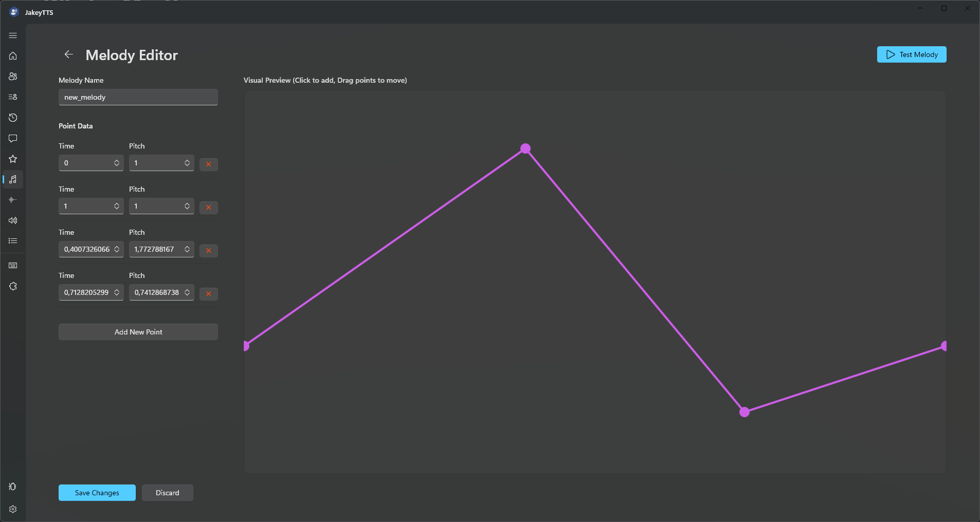Open the hamburger navigation menu
The image size is (980, 522).
13,35
